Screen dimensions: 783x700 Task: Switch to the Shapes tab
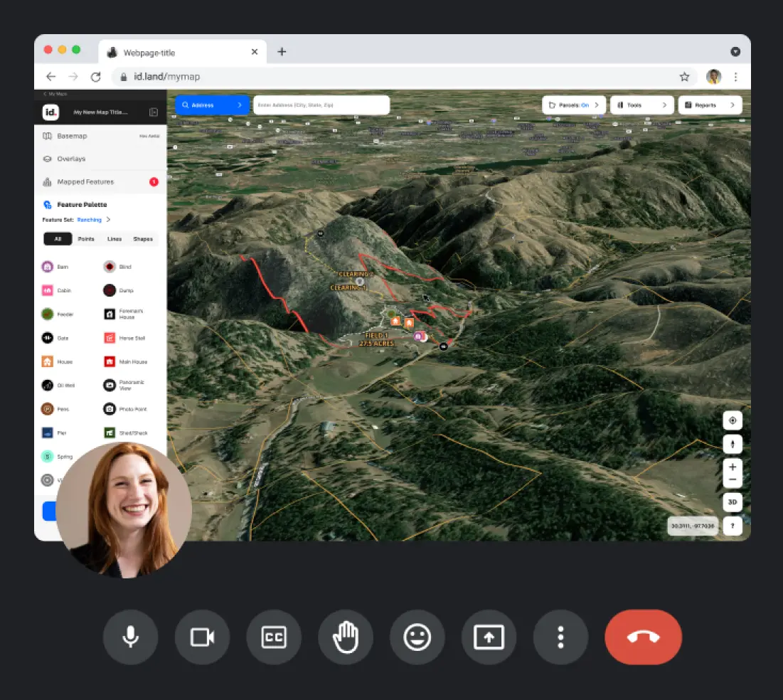(142, 239)
